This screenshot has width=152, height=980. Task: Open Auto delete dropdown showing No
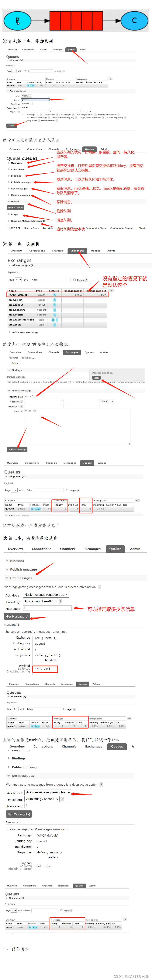click(24, 108)
